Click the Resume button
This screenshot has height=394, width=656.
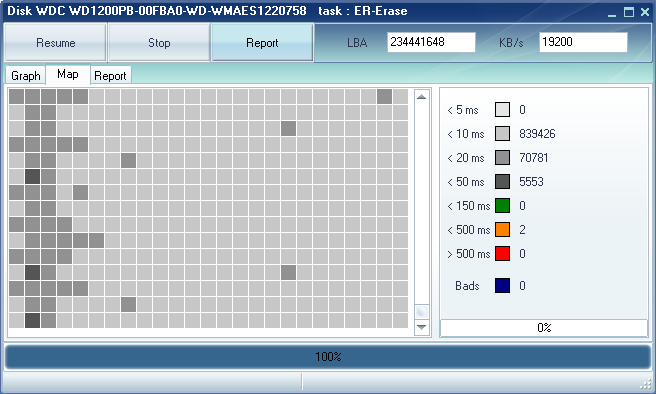point(55,43)
